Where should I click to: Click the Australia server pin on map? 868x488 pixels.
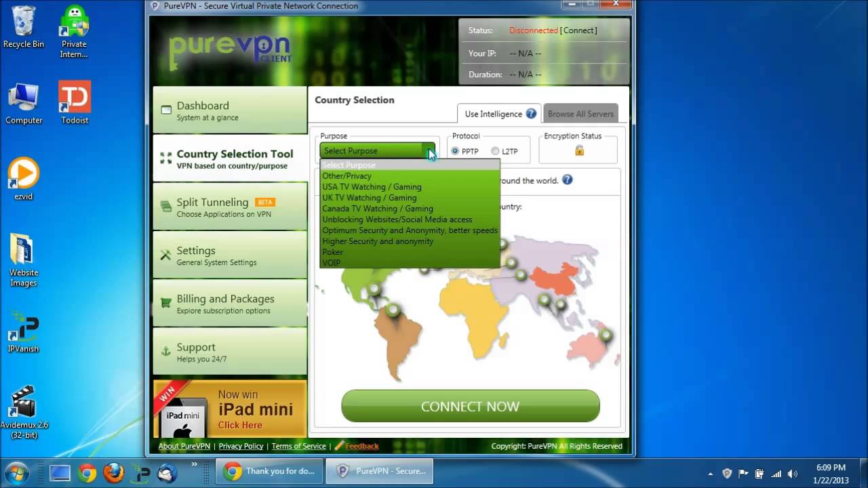point(606,335)
